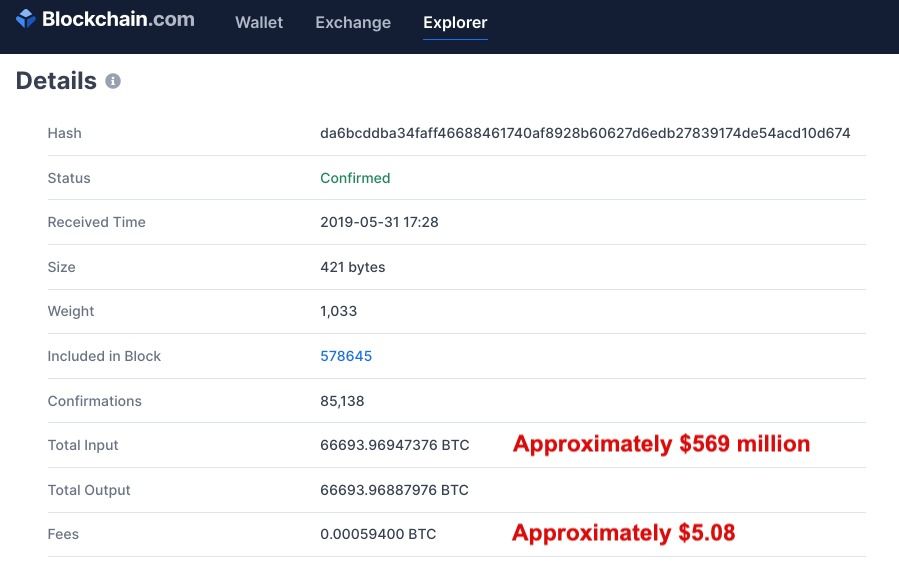This screenshot has width=899, height=563.
Task: Click the transaction hash value
Action: (585, 133)
